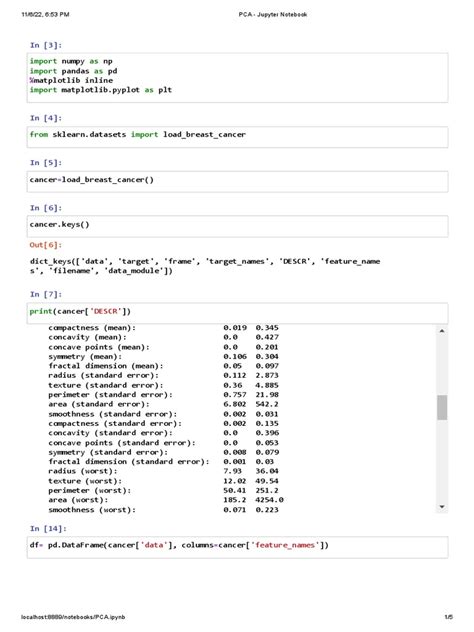Click the 'radius (worst):' output row
The height and width of the screenshot is (632, 474).
[163, 471]
